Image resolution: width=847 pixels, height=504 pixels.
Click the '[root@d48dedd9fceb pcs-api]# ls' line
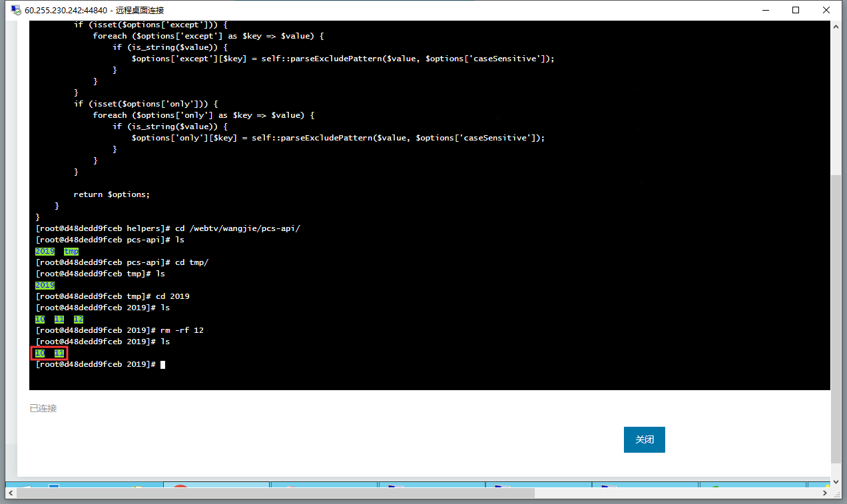point(110,240)
